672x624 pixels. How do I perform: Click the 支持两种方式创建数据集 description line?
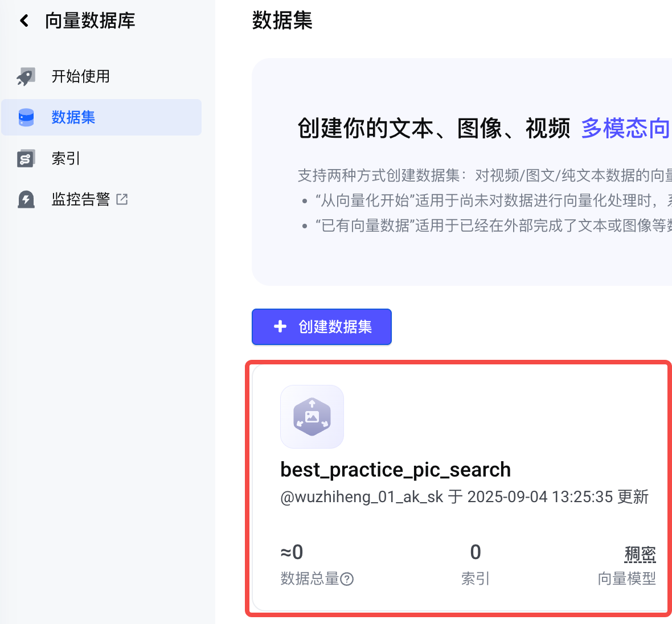coord(485,175)
